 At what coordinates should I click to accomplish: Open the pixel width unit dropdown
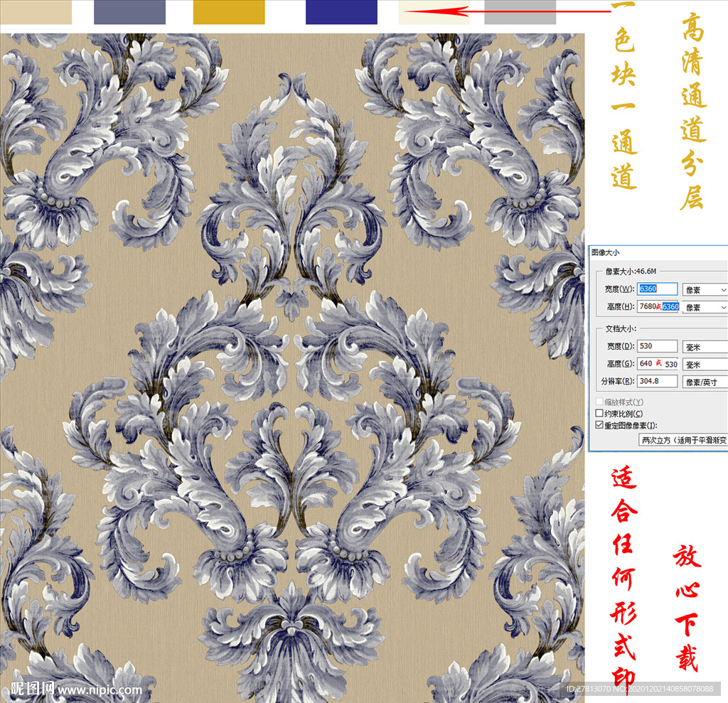point(705,290)
